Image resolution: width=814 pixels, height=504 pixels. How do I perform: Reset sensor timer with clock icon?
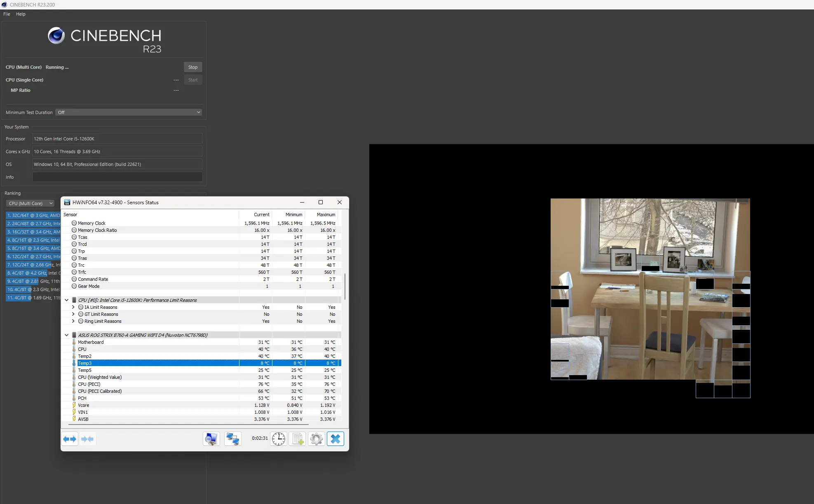click(x=279, y=439)
